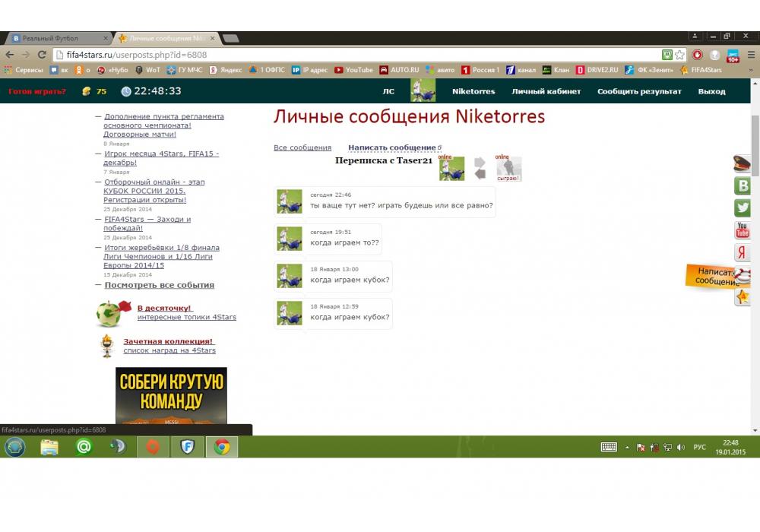The width and height of the screenshot is (760, 532).
Task: Expand the bookmarks overflow chevron
Action: (x=751, y=70)
